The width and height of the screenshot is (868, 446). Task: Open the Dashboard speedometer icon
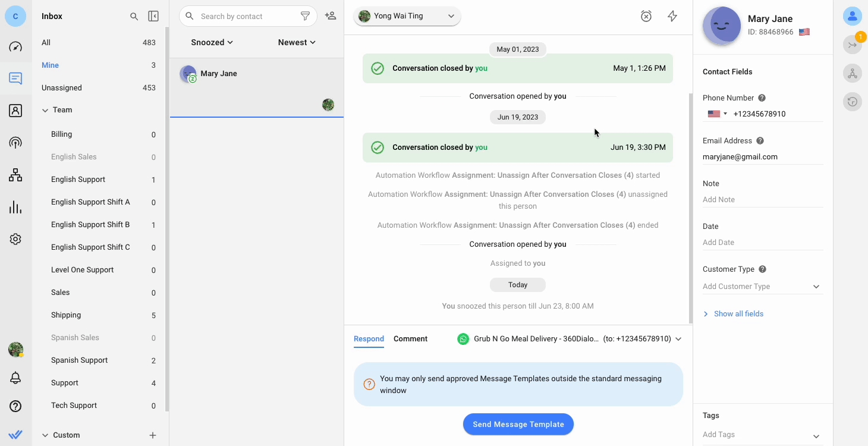pos(15,47)
